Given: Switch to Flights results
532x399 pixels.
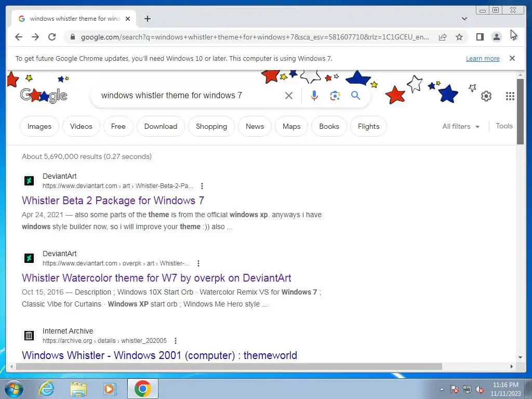Looking at the screenshot, I should click(x=368, y=126).
